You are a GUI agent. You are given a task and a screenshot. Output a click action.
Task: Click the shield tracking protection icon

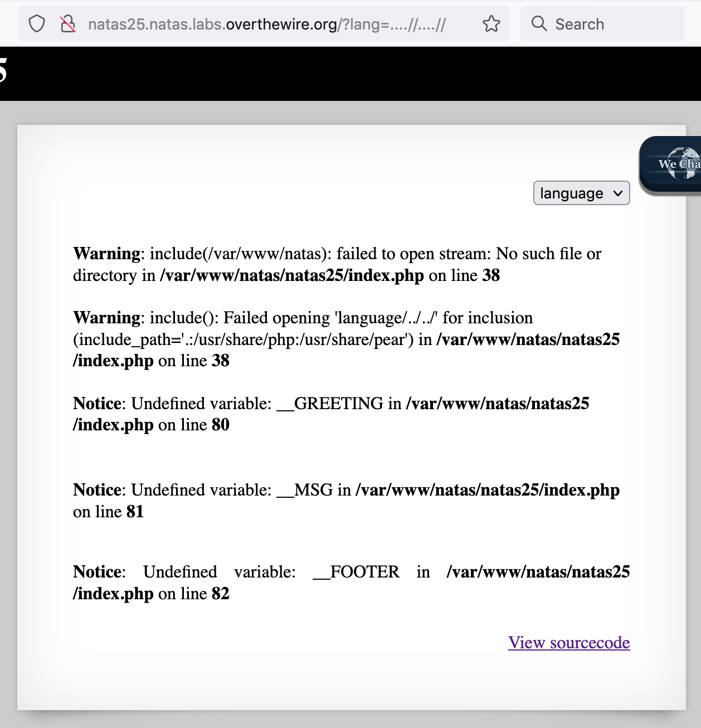coord(37,24)
